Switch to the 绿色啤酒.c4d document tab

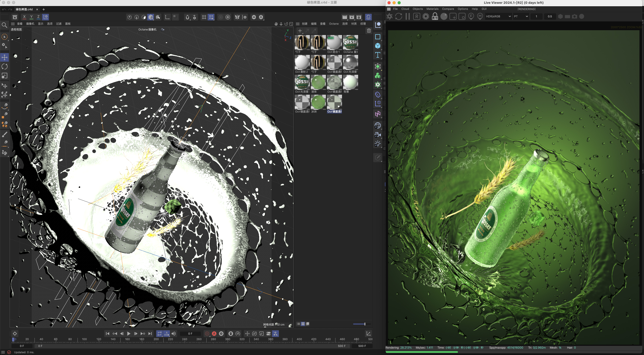pyautogui.click(x=24, y=9)
